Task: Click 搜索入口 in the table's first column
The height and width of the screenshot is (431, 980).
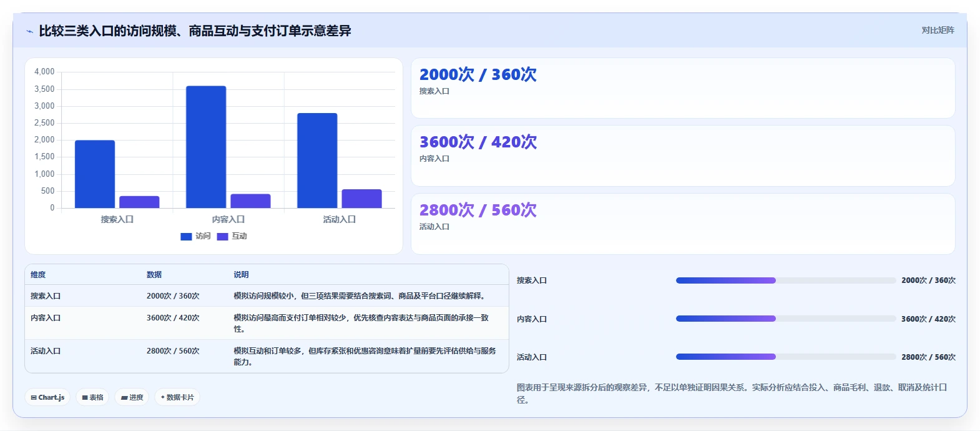Action: click(x=46, y=296)
